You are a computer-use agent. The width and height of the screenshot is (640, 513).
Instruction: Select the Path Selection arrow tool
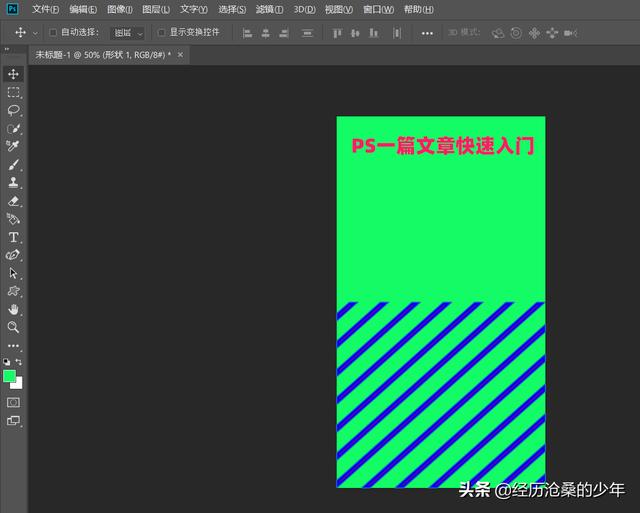(13, 273)
